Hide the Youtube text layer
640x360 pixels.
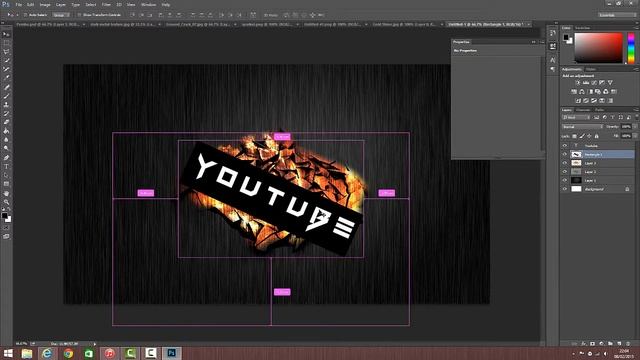tap(565, 146)
